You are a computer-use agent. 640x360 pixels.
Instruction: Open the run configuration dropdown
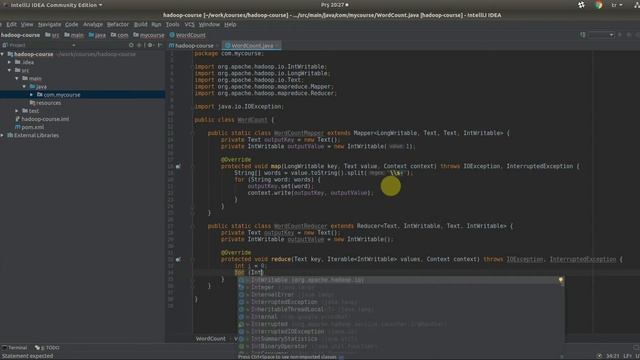point(601,35)
